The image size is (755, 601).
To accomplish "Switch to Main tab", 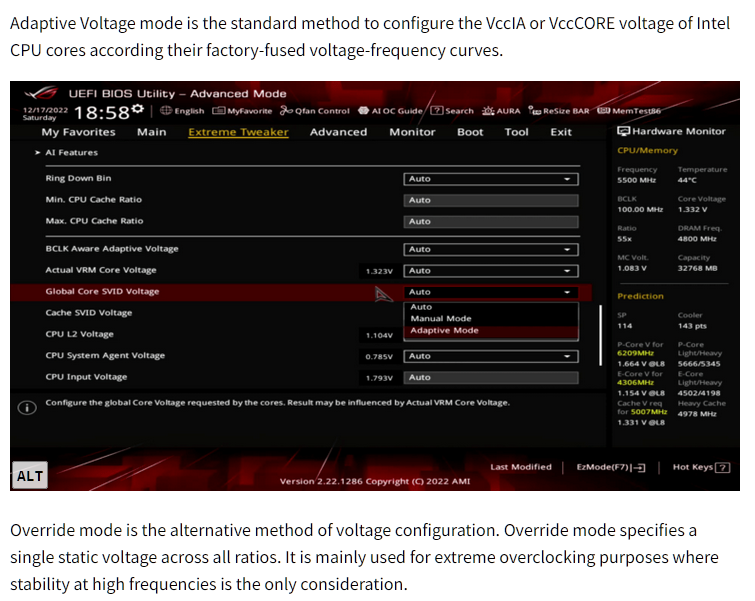I will pyautogui.click(x=152, y=132).
